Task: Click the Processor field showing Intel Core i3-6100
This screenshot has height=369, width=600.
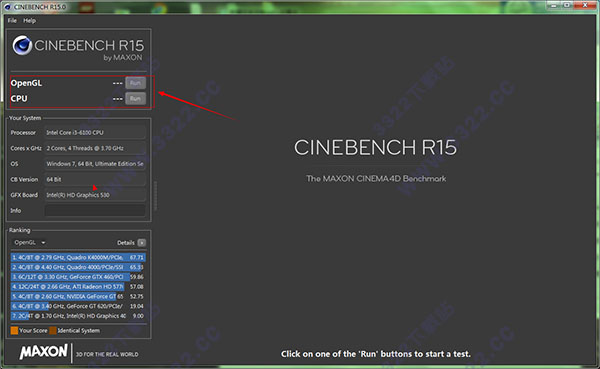Action: [x=95, y=132]
